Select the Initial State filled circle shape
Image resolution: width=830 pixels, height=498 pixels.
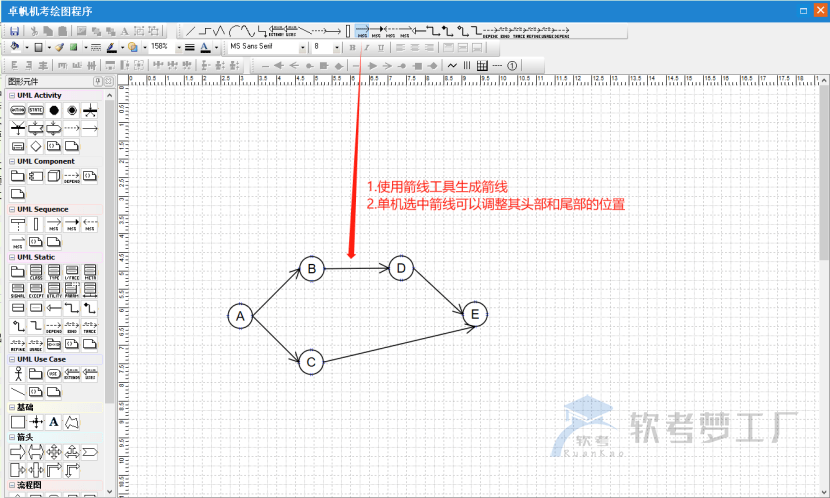click(x=54, y=109)
